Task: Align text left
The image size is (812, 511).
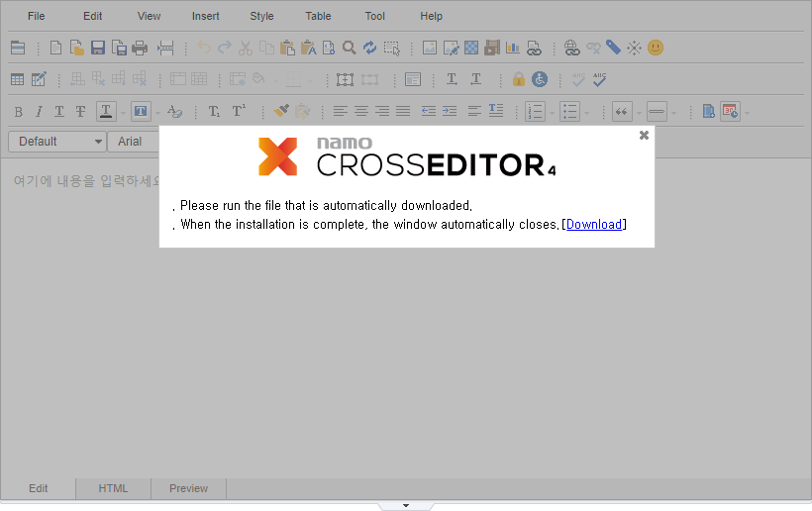Action: point(341,111)
